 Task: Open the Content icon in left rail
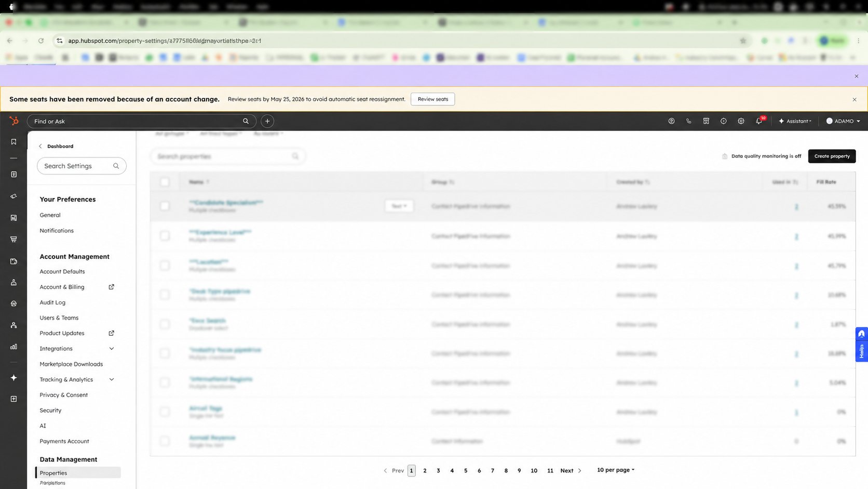click(x=14, y=218)
